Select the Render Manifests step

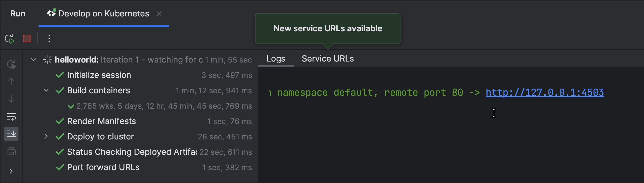click(x=101, y=121)
